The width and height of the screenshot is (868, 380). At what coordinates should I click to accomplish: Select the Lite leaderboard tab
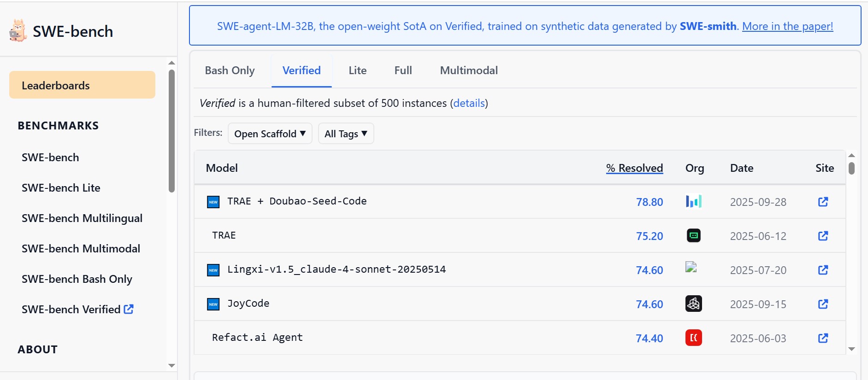357,70
